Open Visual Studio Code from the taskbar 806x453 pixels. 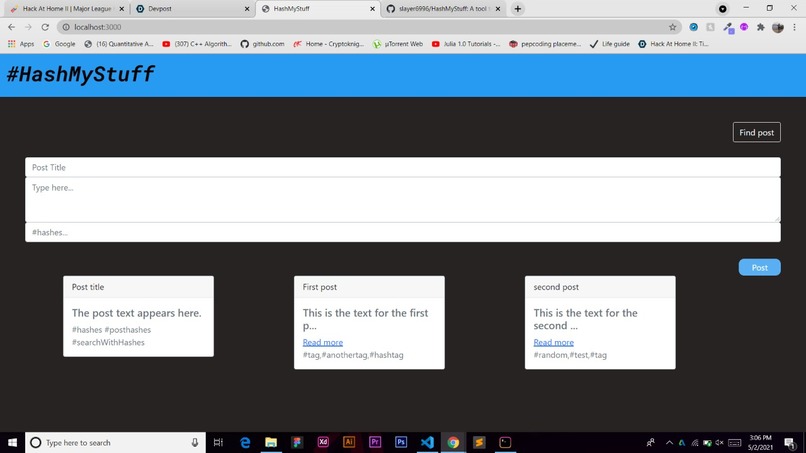click(427, 442)
